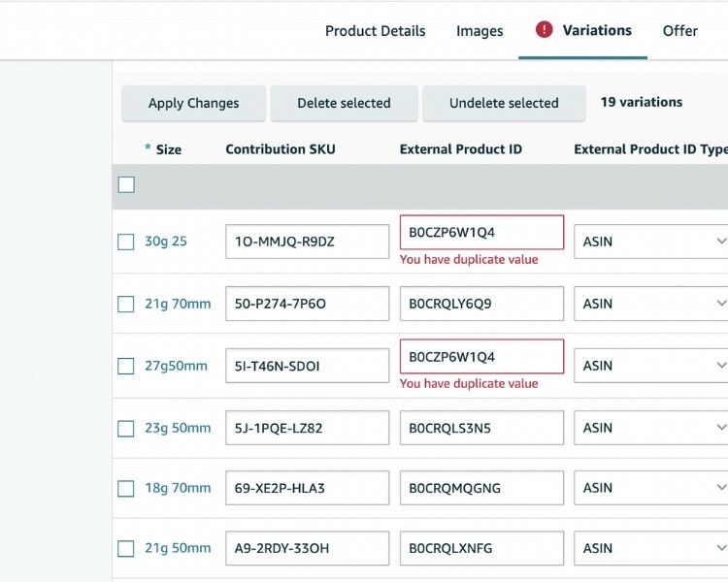Click the Size column header
The height and width of the screenshot is (582, 728).
(x=168, y=149)
